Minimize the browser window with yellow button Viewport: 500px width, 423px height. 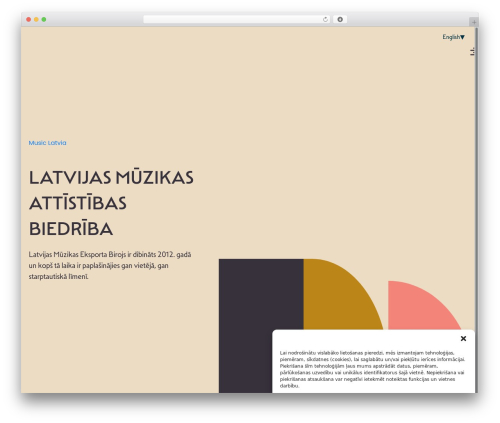coord(36,19)
